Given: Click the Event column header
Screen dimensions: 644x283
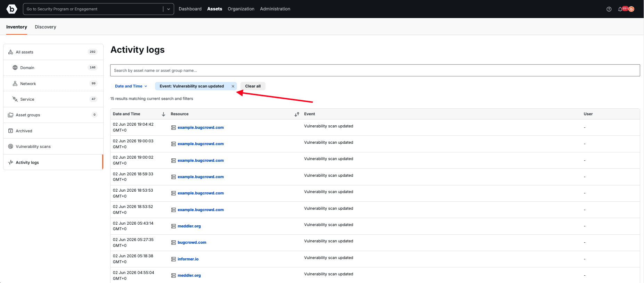Looking at the screenshot, I should [309, 114].
